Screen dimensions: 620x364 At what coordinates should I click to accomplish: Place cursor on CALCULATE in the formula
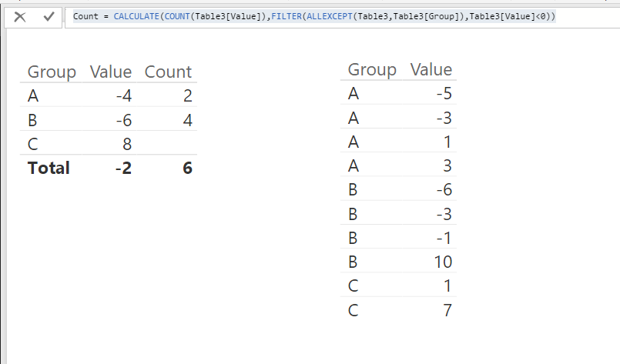tap(136, 17)
